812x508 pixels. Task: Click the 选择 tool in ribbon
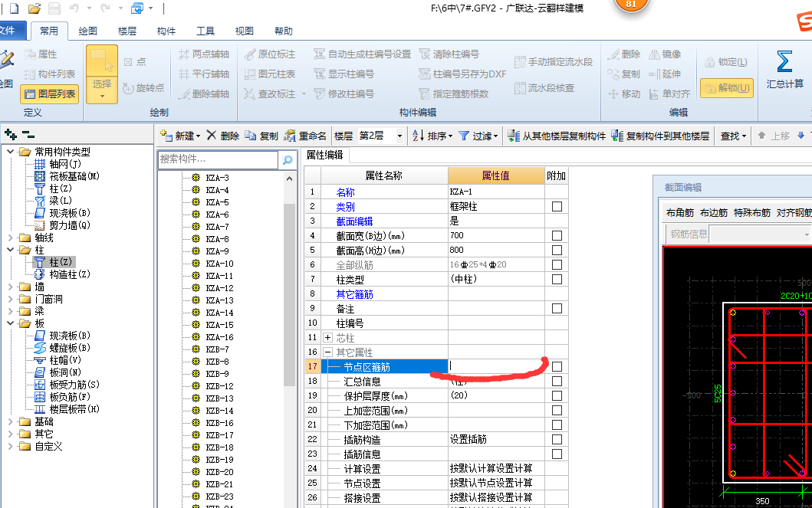coord(101,74)
